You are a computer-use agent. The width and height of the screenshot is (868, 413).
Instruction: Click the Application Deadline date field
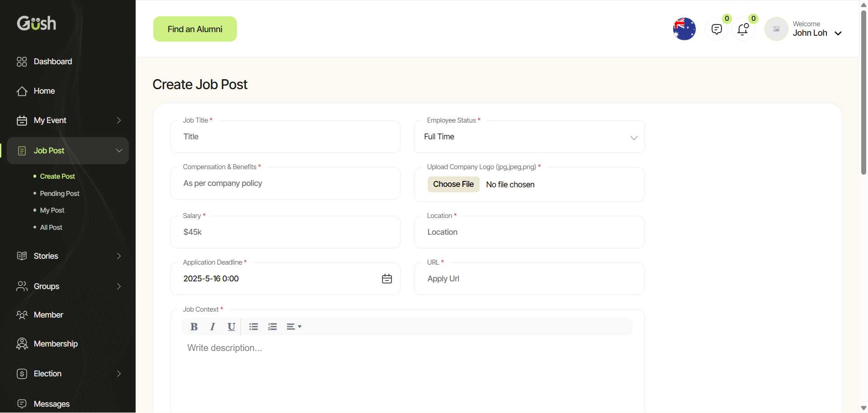click(285, 279)
